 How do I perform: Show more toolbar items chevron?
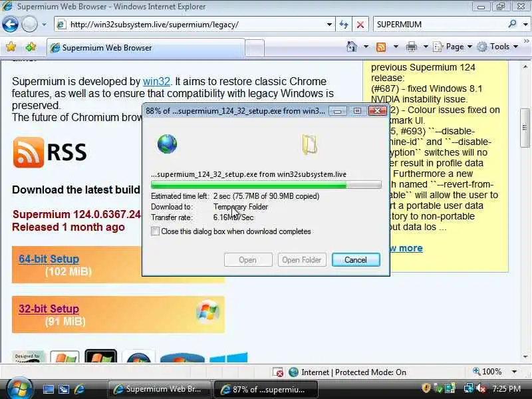pyautogui.click(x=526, y=41)
